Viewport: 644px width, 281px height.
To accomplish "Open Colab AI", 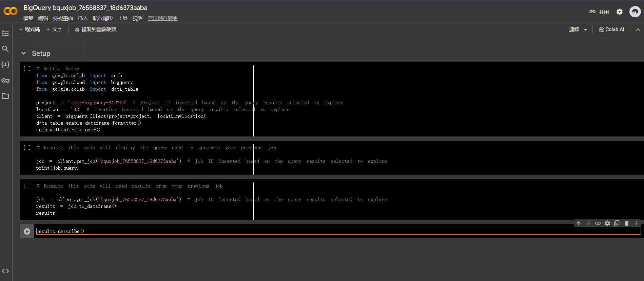I will click(611, 30).
